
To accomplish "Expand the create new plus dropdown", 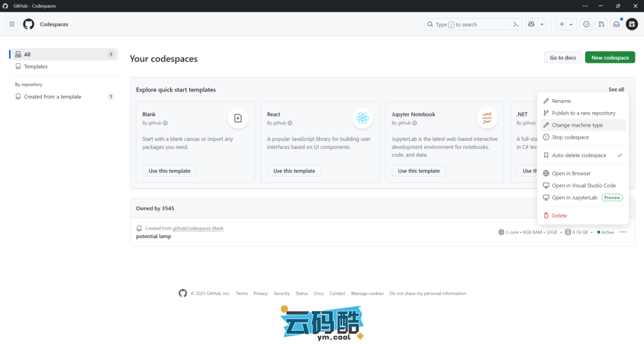I will click(x=565, y=24).
